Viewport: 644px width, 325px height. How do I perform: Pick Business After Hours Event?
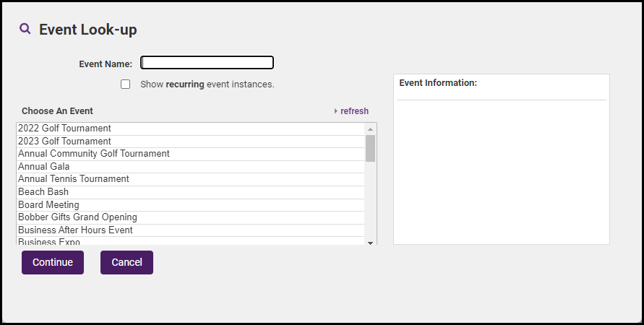(75, 230)
